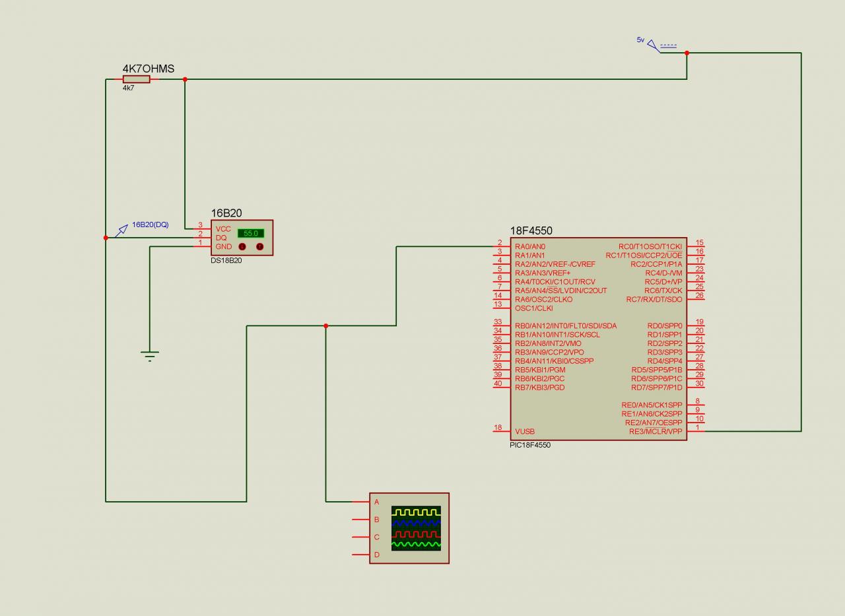Click the 16B20(DQ) voltage probe arrow
This screenshot has height=616, width=845.
tap(122, 230)
